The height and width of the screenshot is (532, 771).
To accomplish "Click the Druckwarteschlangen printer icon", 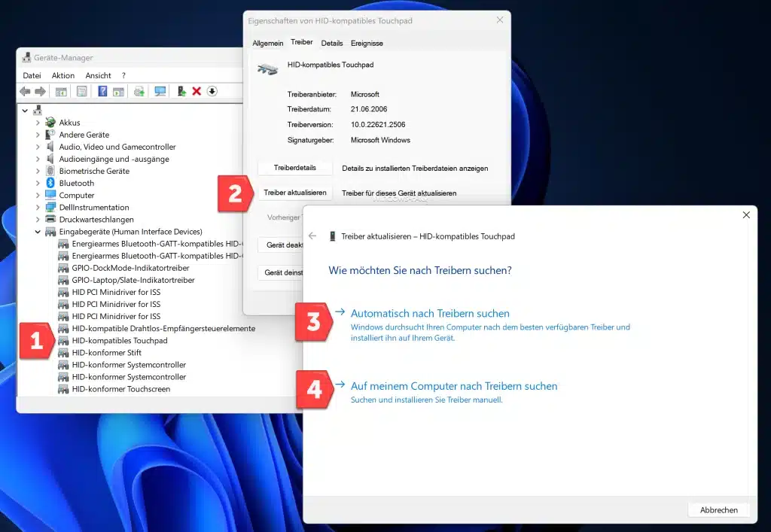I will 50,219.
